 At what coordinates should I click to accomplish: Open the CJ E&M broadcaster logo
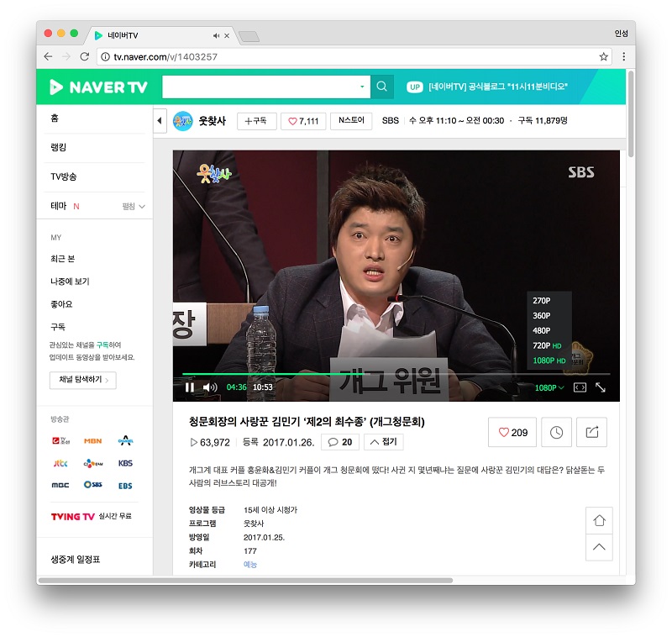pyautogui.click(x=93, y=463)
